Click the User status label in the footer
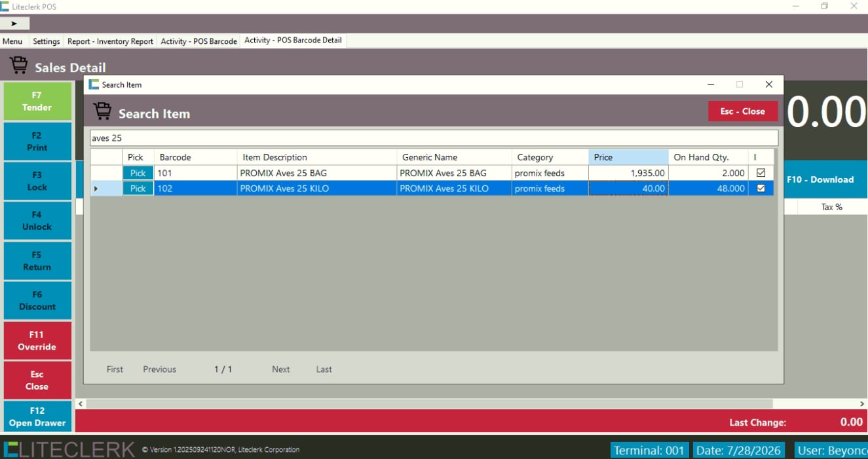This screenshot has width=868, height=459. [x=831, y=450]
